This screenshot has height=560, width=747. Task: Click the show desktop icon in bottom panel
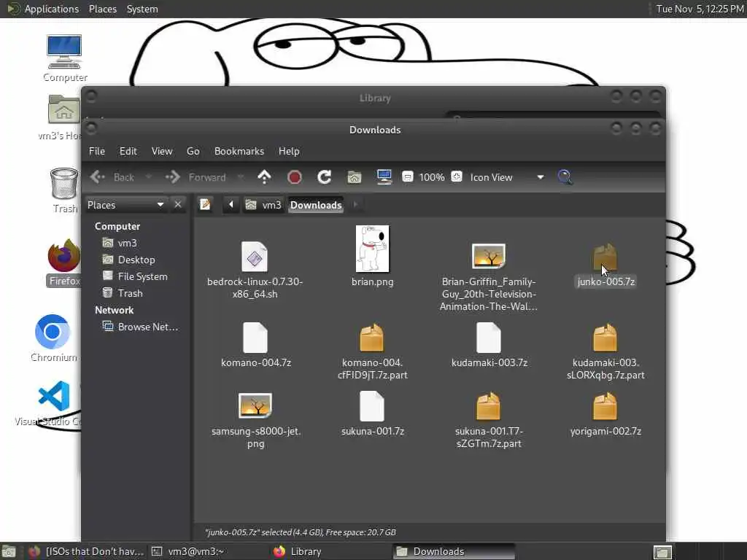pyautogui.click(x=9, y=552)
